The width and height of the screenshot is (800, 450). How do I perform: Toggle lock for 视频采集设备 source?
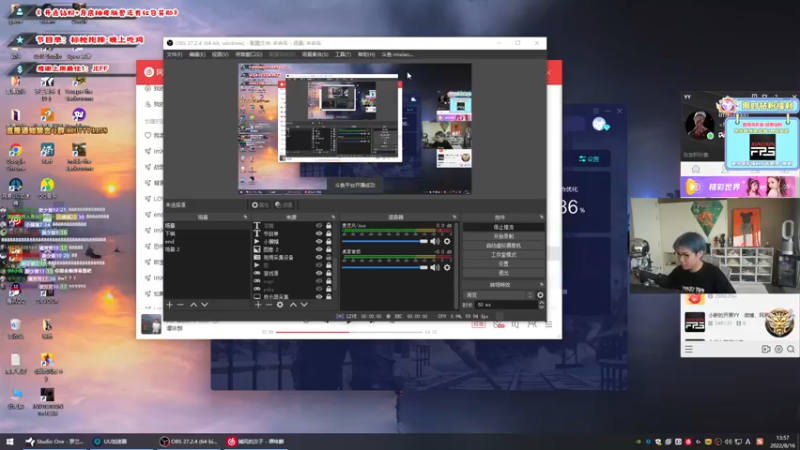329,258
